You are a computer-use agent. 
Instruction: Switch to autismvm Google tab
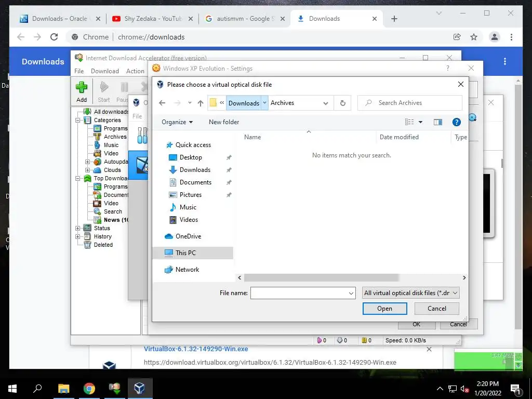(x=246, y=19)
